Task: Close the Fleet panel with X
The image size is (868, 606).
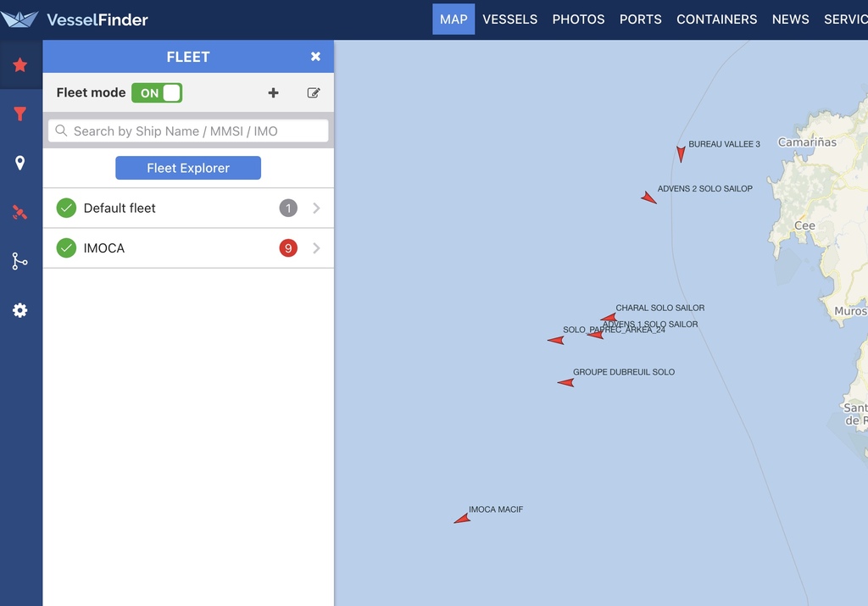Action: (x=315, y=57)
